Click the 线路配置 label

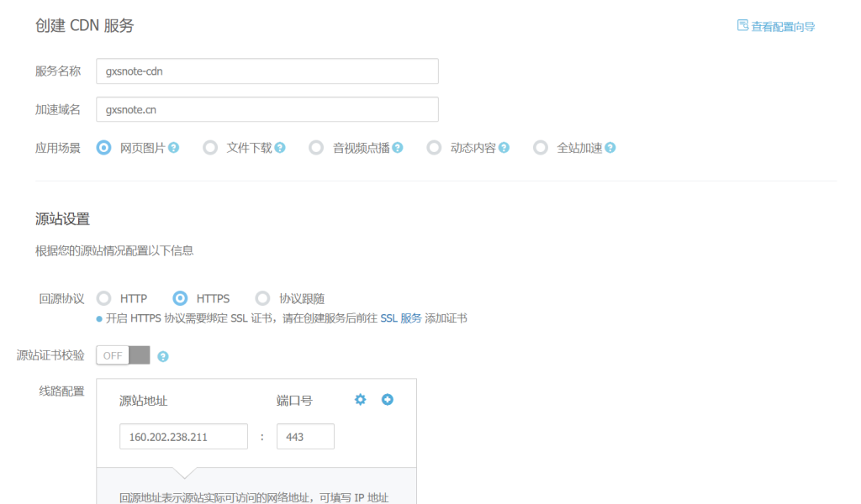[x=61, y=391]
